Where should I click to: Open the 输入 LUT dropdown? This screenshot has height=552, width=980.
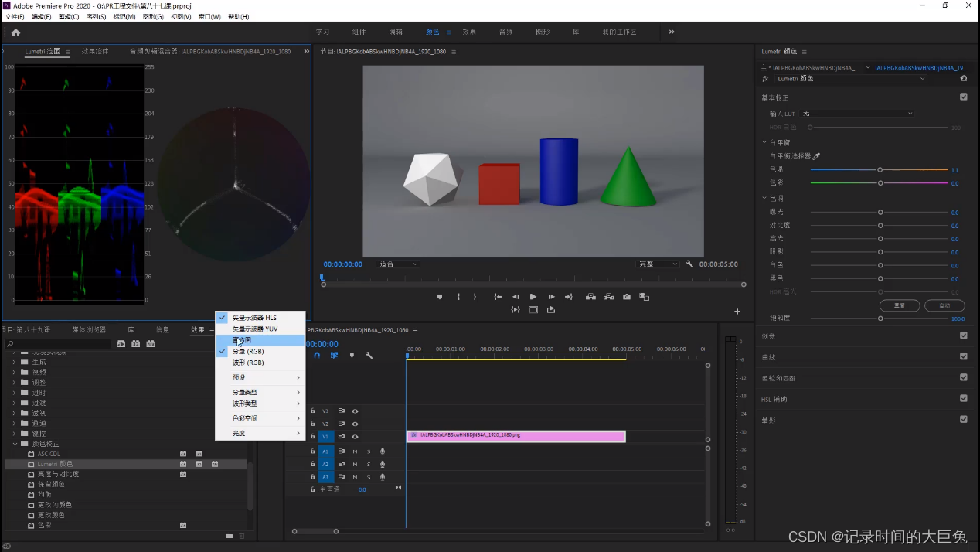tap(857, 114)
